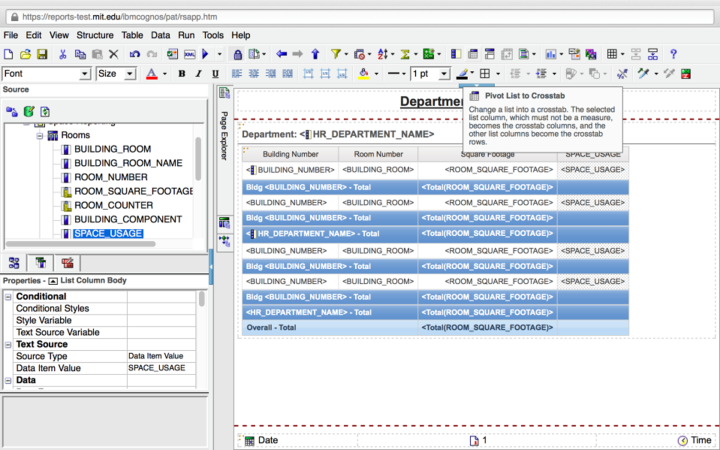Click the Save report icon
The width and height of the screenshot is (720, 450).
[44, 54]
